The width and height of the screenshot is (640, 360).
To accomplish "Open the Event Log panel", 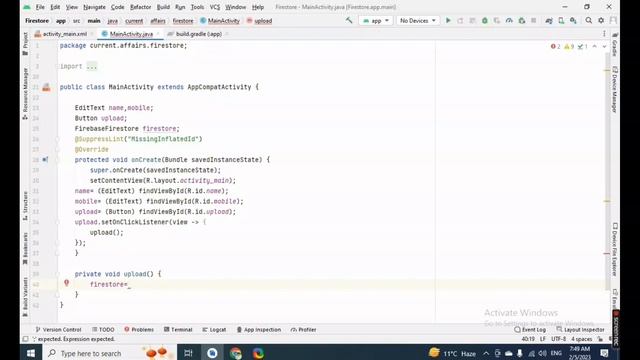I will 530,329.
